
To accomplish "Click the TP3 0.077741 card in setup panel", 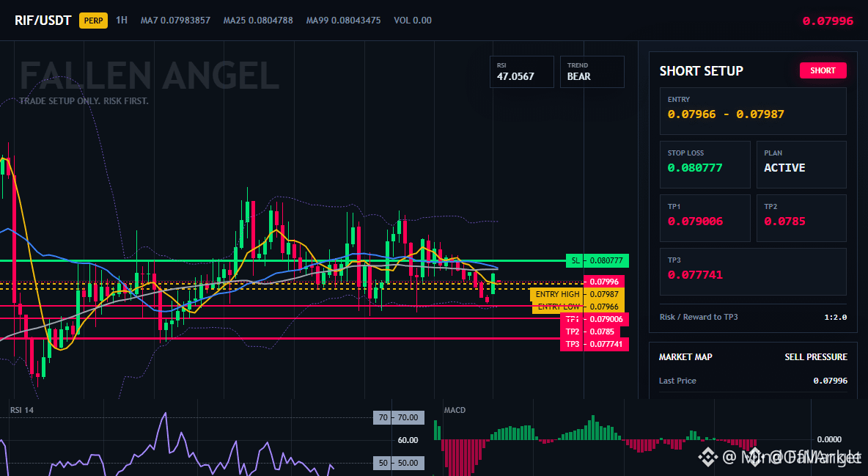I will click(x=753, y=271).
